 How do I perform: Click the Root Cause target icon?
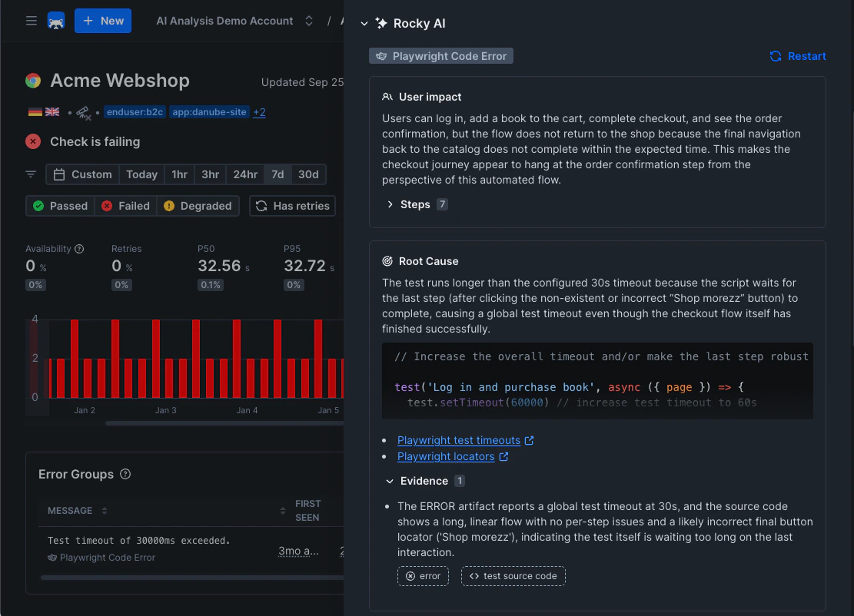pos(390,261)
